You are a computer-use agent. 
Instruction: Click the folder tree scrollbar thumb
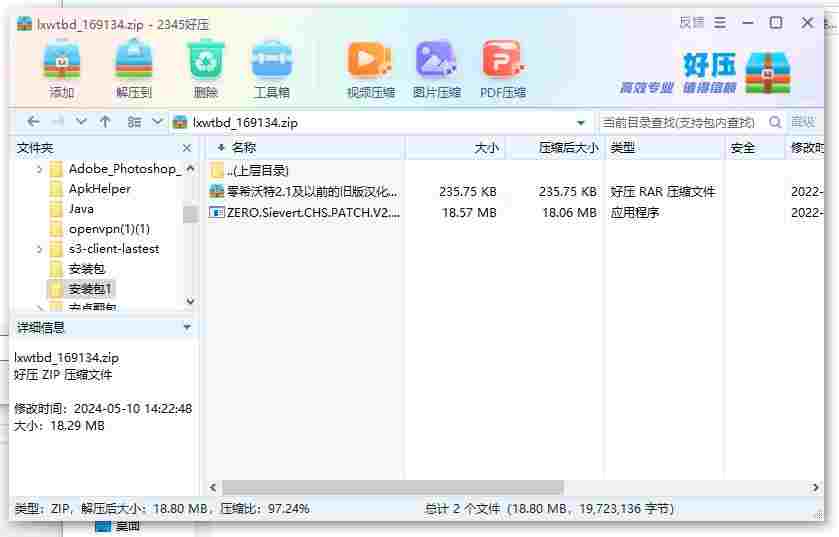(190, 214)
